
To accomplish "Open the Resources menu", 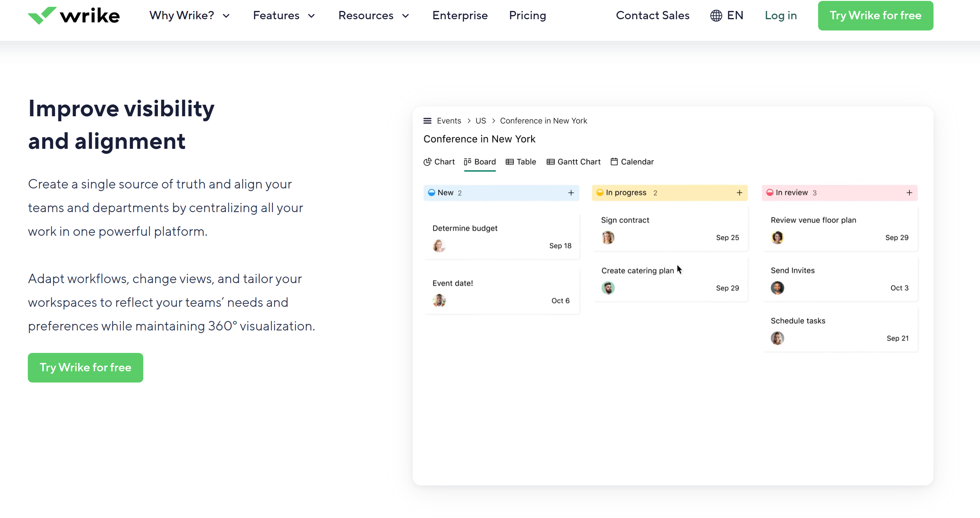I will click(x=374, y=16).
